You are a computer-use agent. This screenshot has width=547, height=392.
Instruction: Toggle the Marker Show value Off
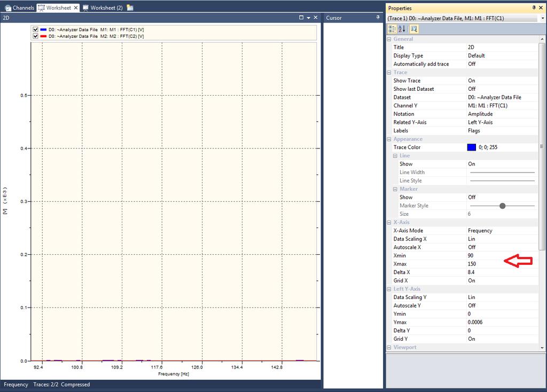coord(502,198)
